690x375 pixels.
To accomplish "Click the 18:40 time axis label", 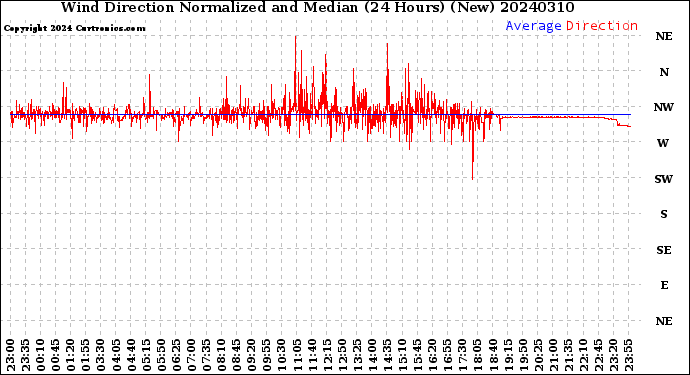I will click(x=493, y=356).
